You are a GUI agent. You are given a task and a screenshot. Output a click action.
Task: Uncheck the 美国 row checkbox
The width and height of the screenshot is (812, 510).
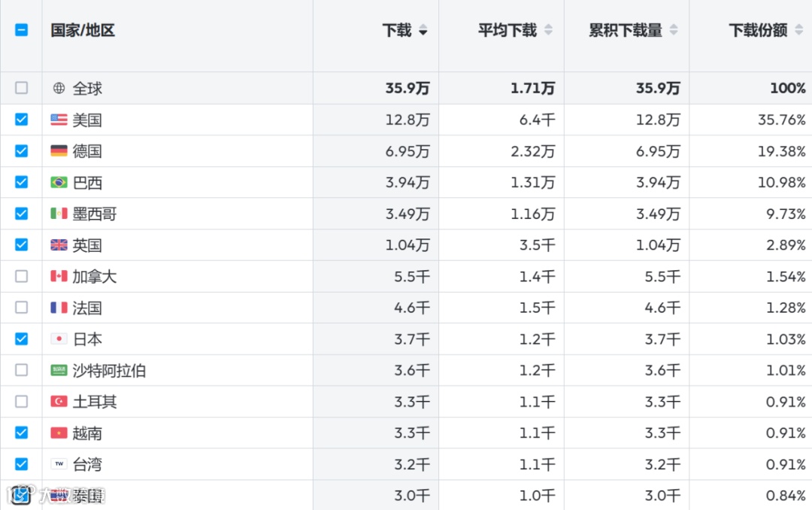pyautogui.click(x=21, y=120)
